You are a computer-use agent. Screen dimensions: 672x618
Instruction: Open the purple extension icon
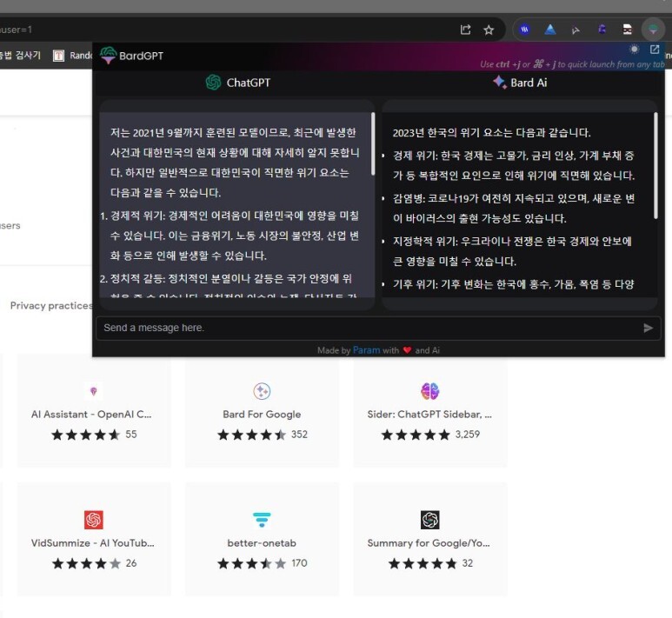[x=602, y=30]
